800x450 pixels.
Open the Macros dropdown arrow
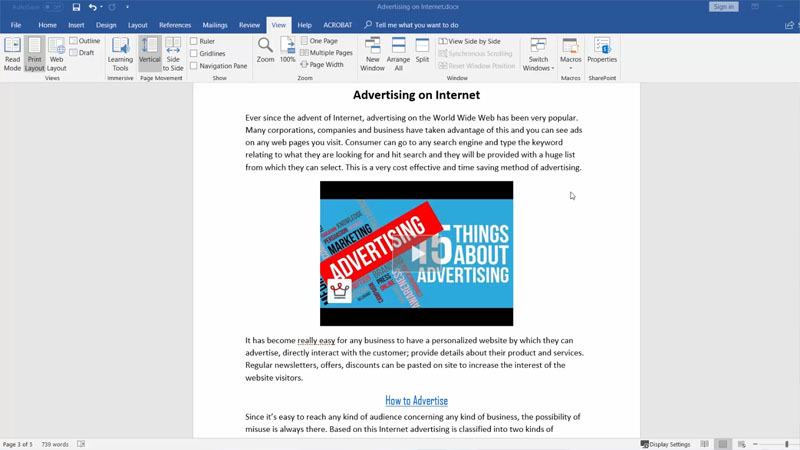point(571,68)
